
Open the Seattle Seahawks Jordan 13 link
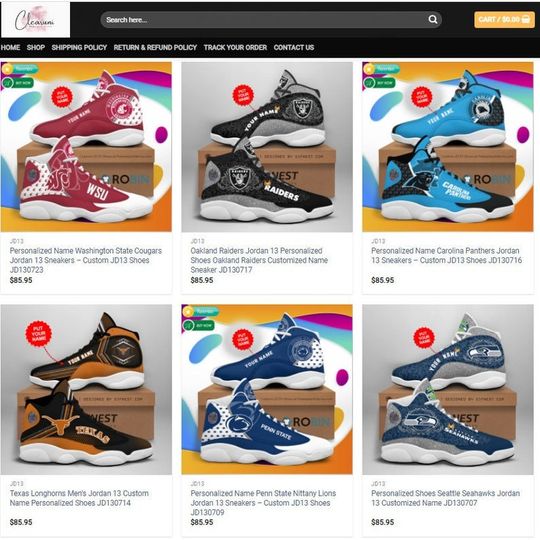[x=445, y=498]
